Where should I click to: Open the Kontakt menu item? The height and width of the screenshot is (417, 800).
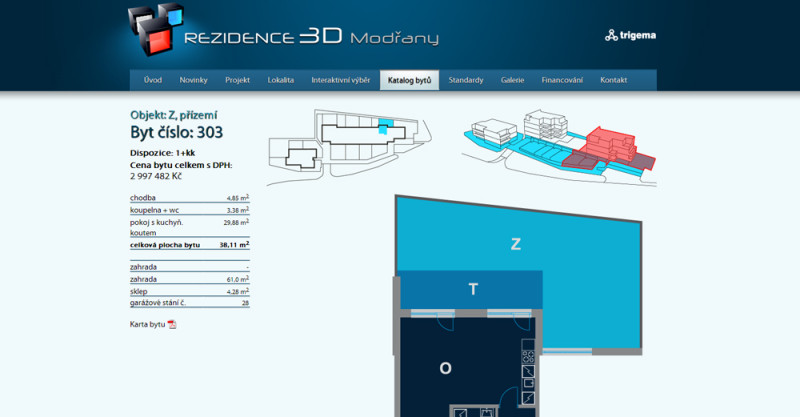(x=613, y=80)
